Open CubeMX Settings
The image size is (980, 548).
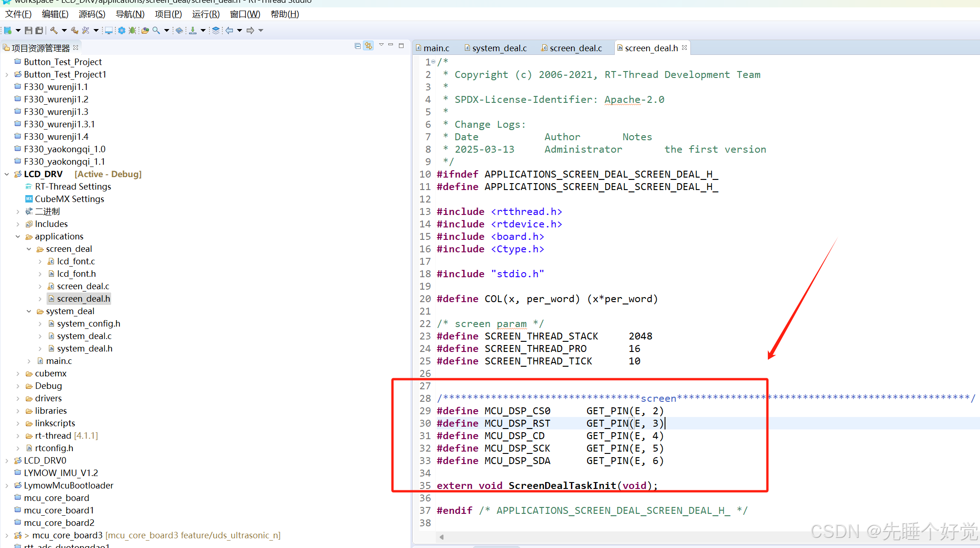[69, 199]
